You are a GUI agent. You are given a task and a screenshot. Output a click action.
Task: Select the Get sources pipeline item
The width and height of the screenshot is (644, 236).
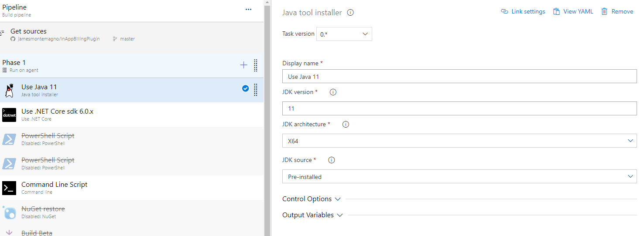tap(29, 31)
